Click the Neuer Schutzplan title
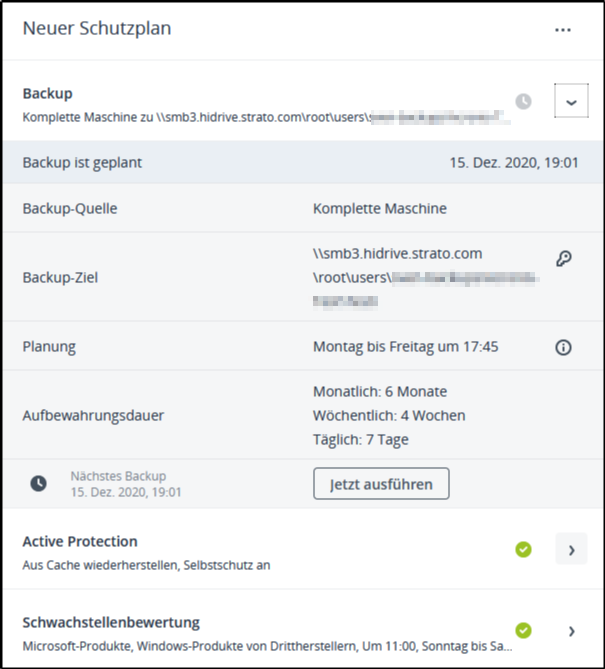The image size is (605, 669). 97,29
